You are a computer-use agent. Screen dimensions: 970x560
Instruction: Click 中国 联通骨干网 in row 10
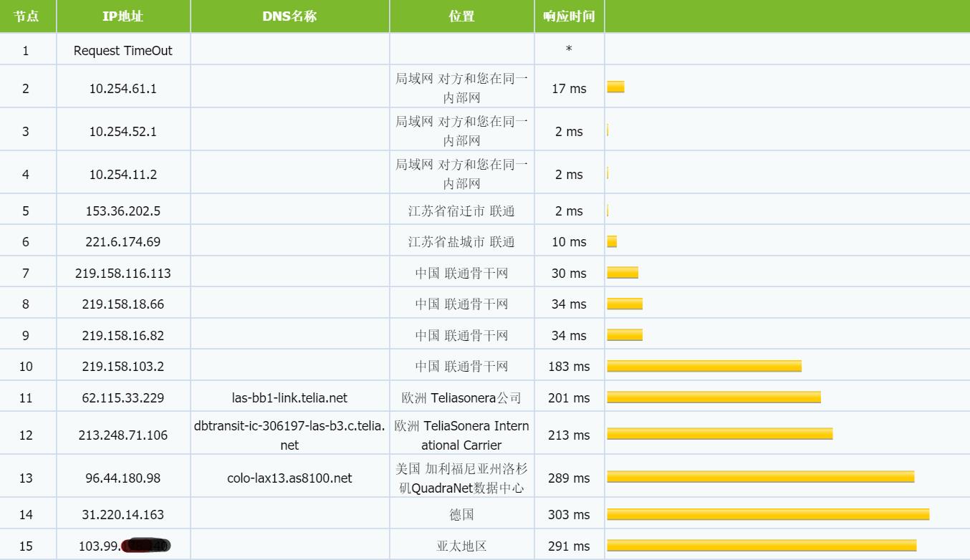point(462,367)
